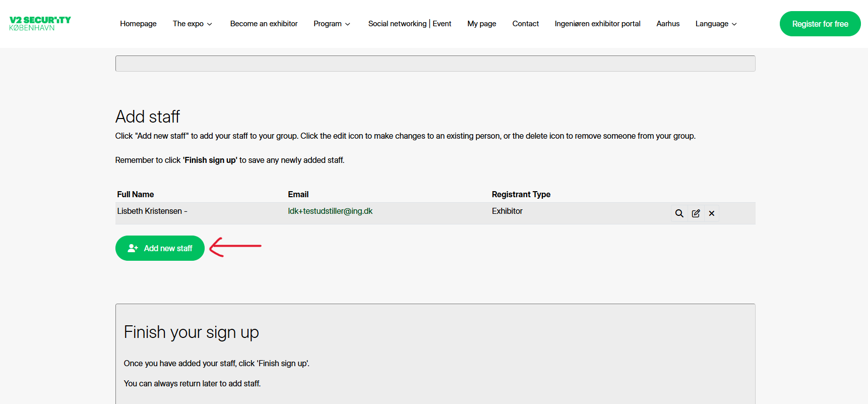Remove Lisbeth Kristensen with the X icon
Screen dimensions: 868x404
711,213
